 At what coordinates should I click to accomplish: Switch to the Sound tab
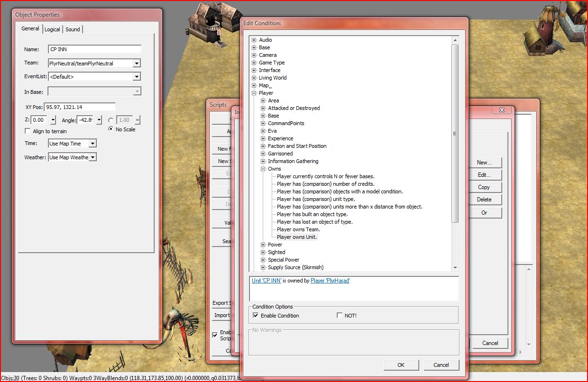pos(73,29)
